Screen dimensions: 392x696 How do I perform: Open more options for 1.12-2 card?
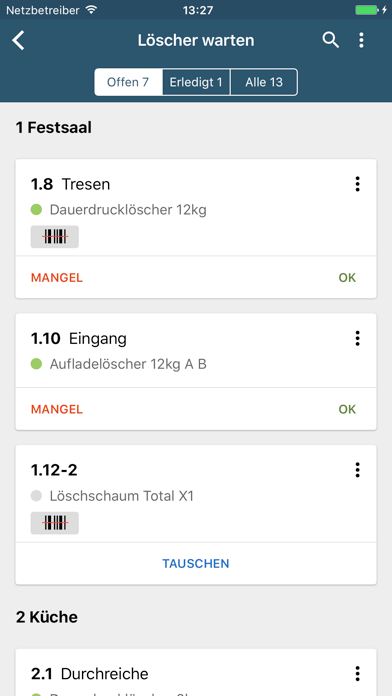coord(357,470)
